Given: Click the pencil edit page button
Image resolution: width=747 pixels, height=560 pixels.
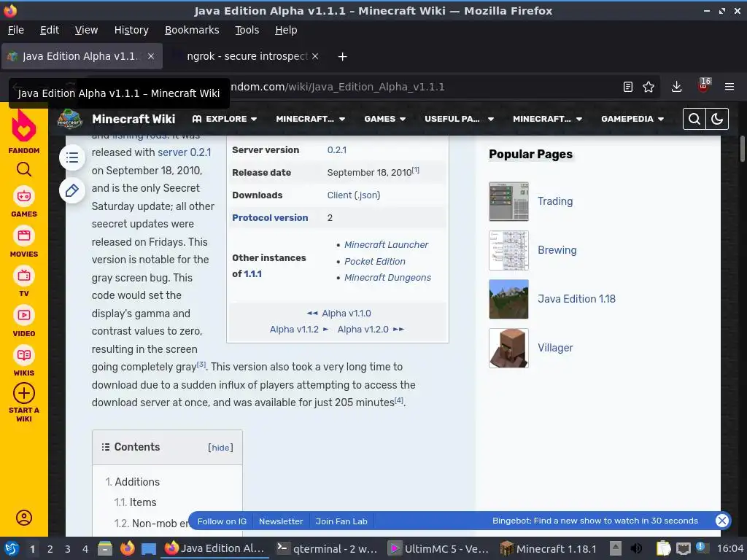Looking at the screenshot, I should click(72, 190).
